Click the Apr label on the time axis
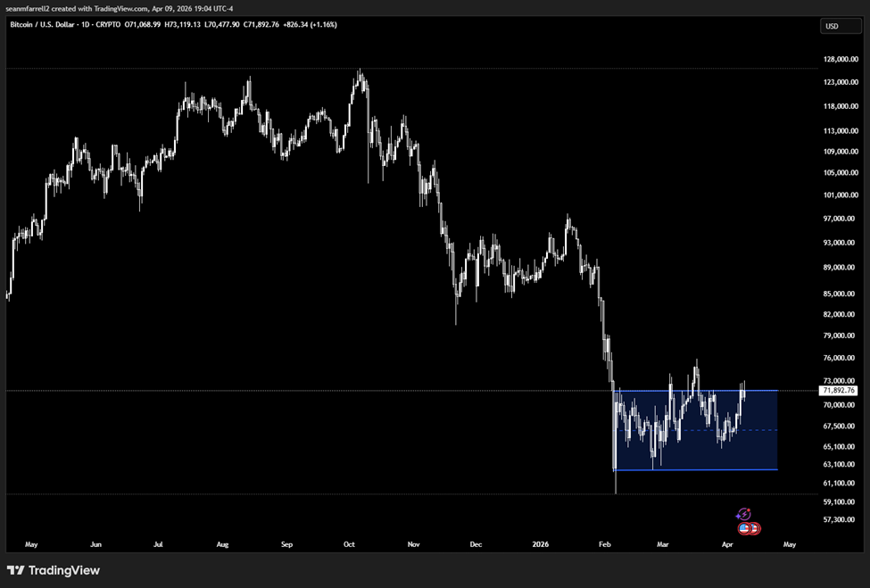Viewport: 870px width, 588px height. [x=727, y=544]
